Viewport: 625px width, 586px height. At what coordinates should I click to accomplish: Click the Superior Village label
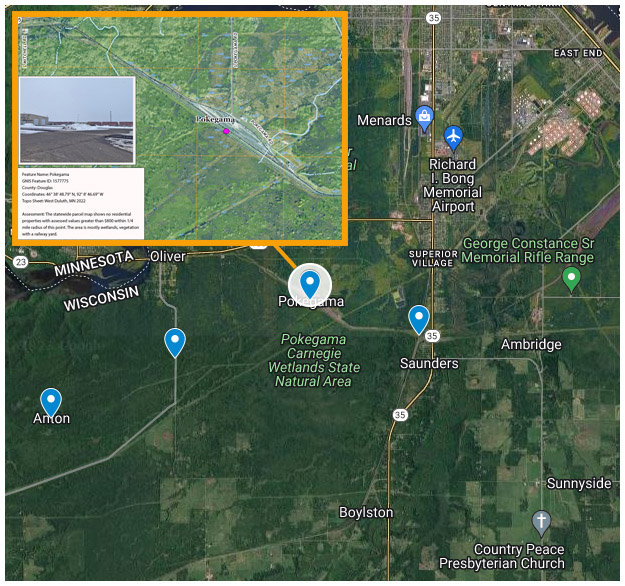(433, 259)
